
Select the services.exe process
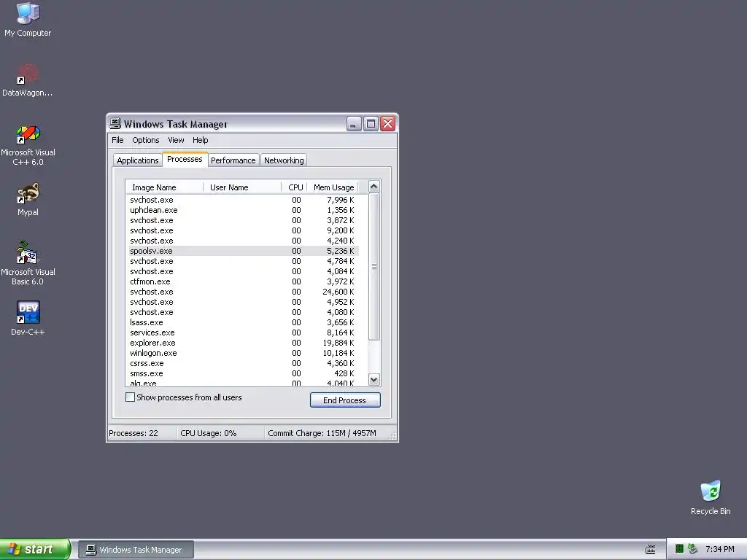(242, 332)
